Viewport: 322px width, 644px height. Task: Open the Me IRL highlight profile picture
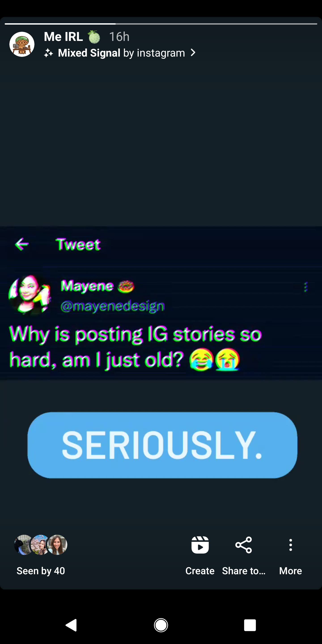[22, 44]
